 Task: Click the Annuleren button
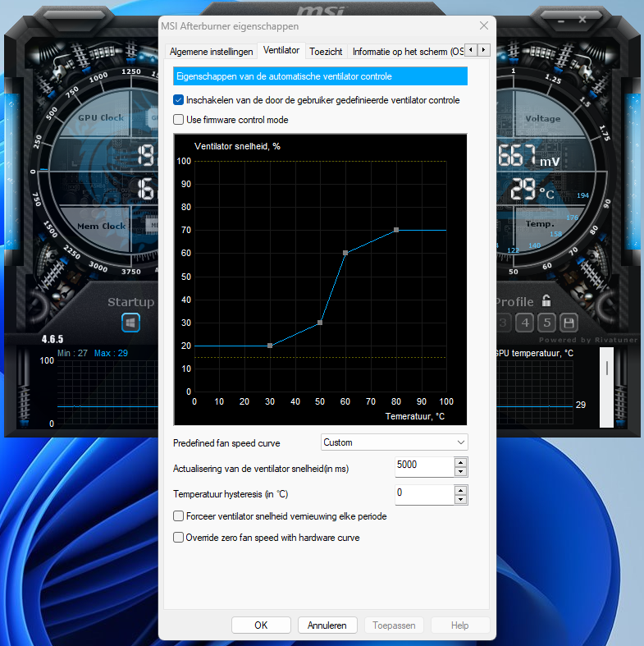click(327, 625)
